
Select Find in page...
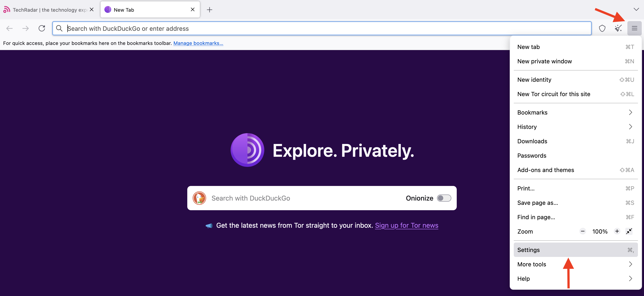(x=576, y=217)
